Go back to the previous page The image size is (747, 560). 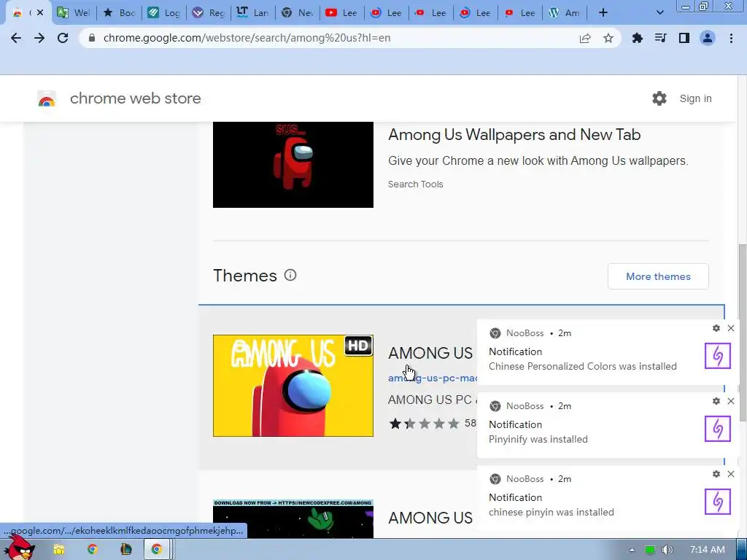tap(16, 38)
